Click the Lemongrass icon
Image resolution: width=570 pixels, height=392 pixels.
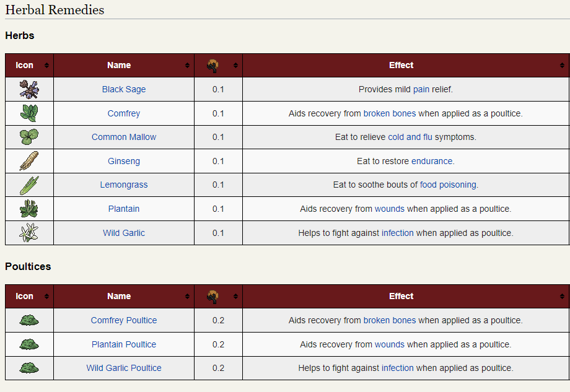(x=29, y=185)
